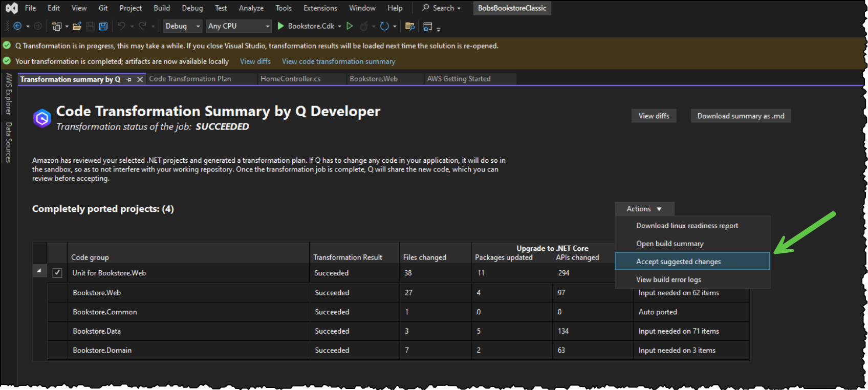Click the Restart circular arrow icon
868x390 pixels.
[384, 26]
